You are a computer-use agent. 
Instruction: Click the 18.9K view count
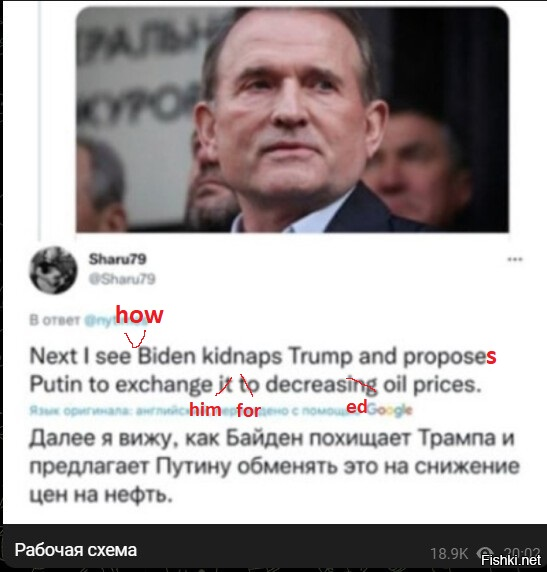[449, 553]
